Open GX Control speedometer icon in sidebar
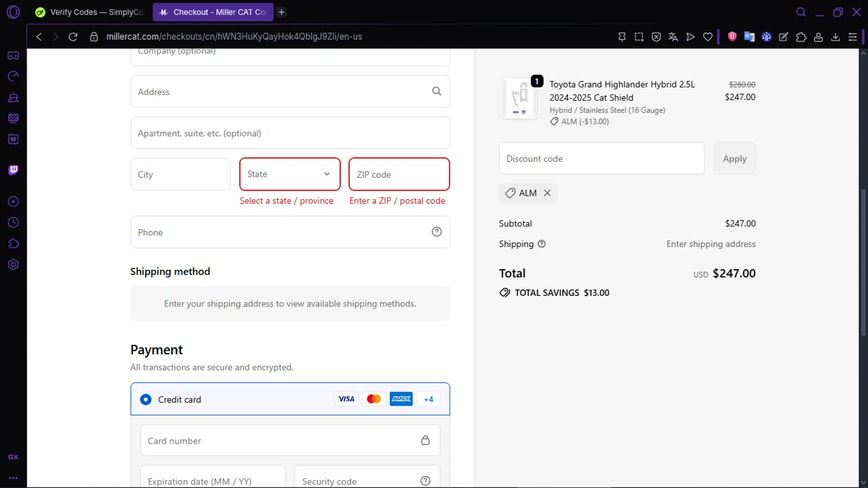 click(13, 76)
